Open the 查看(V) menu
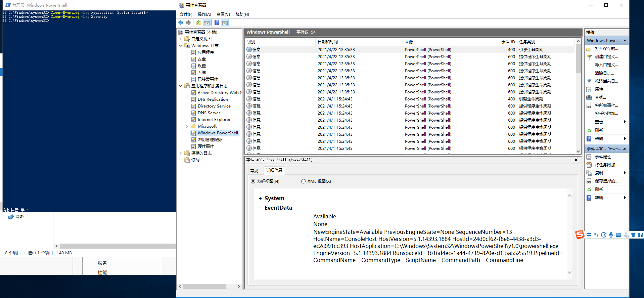The height and width of the screenshot is (298, 644). click(223, 14)
